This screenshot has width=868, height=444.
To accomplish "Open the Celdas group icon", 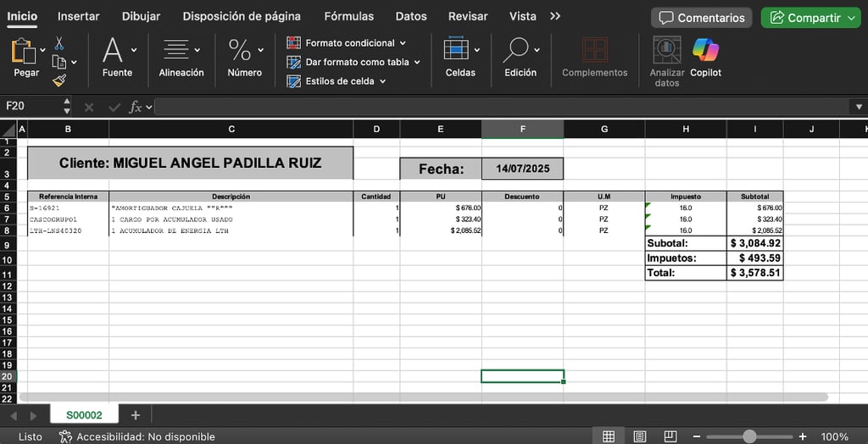I will coord(456,48).
